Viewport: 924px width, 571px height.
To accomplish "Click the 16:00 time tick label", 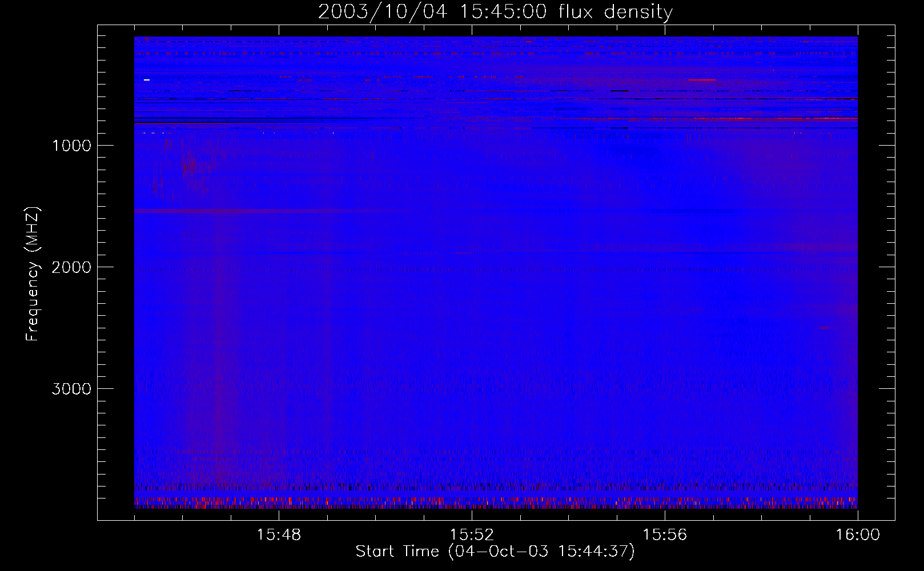I will 858,535.
